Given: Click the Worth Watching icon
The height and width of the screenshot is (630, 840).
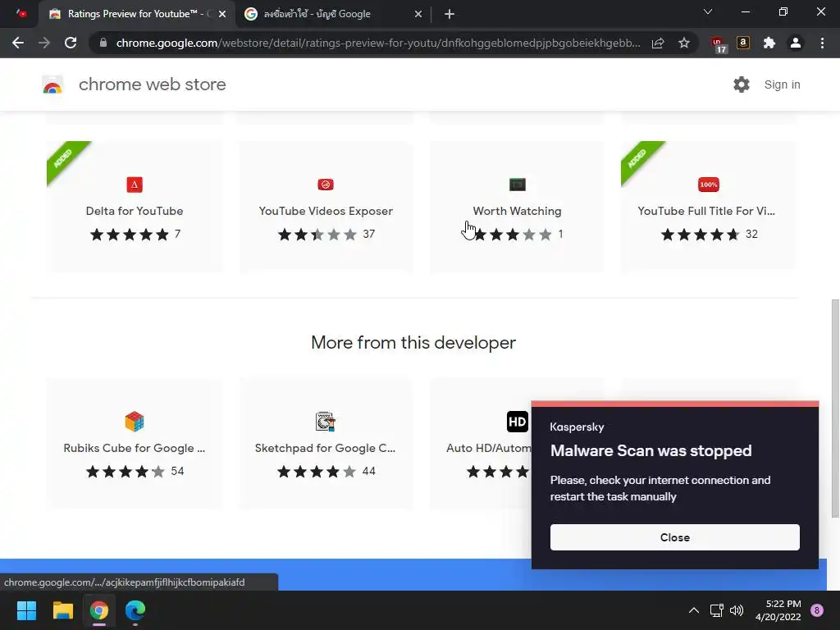Looking at the screenshot, I should coord(518,185).
